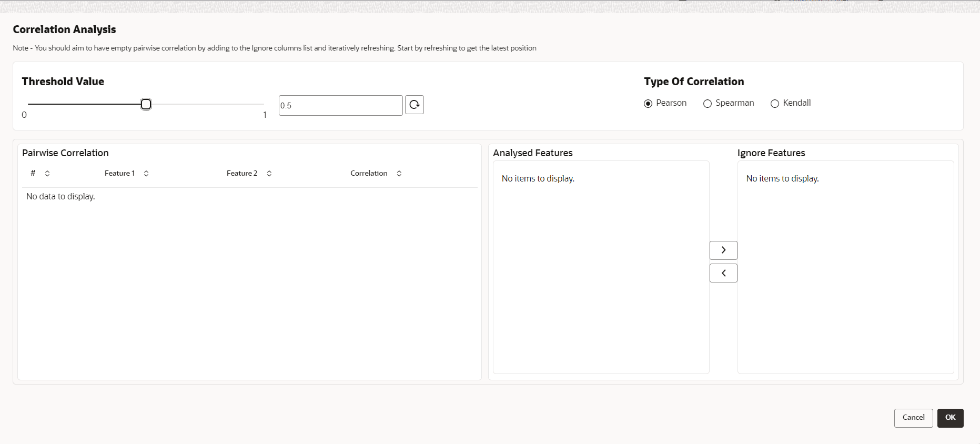Refresh the correlation results
This screenshot has height=444, width=980.
[415, 105]
